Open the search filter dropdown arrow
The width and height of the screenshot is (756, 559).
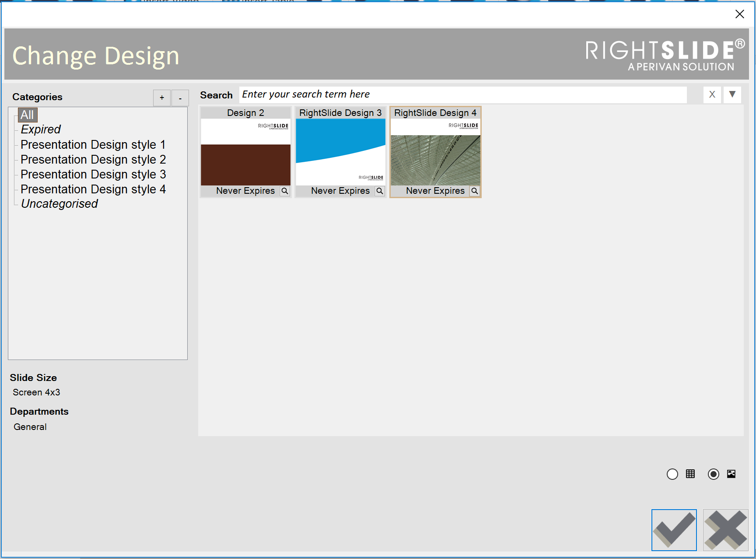click(732, 94)
